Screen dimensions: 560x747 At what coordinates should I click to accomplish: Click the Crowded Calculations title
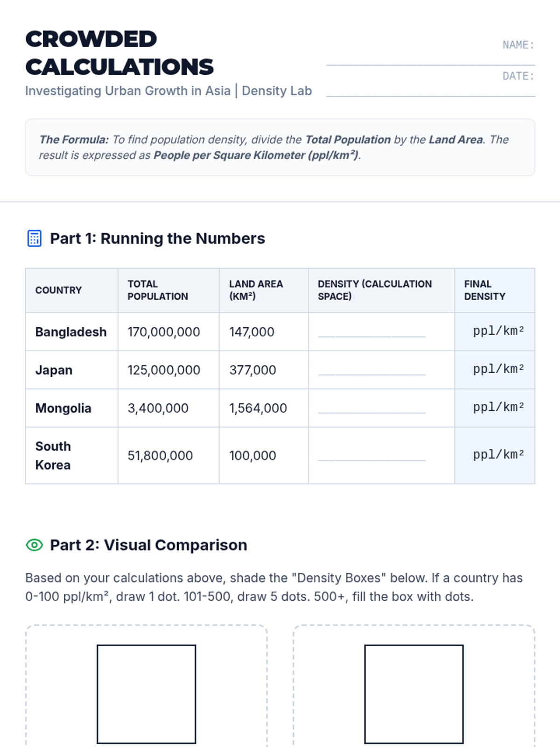coord(119,53)
